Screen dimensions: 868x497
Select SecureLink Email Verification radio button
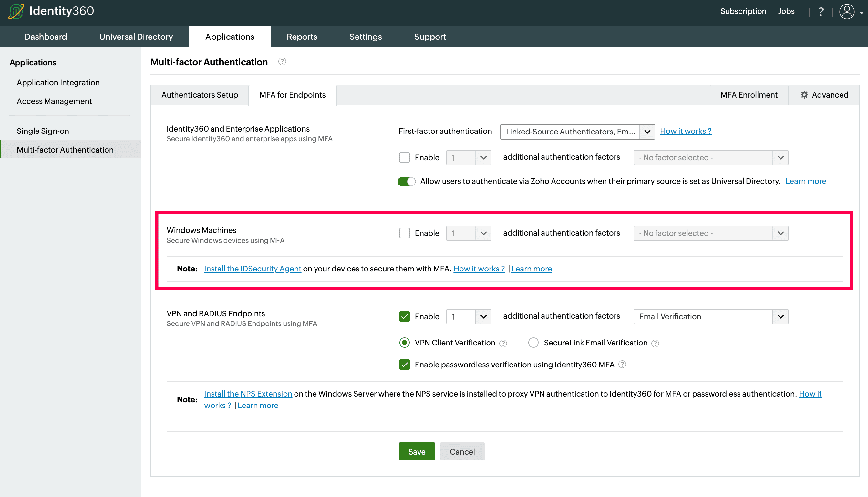(533, 343)
